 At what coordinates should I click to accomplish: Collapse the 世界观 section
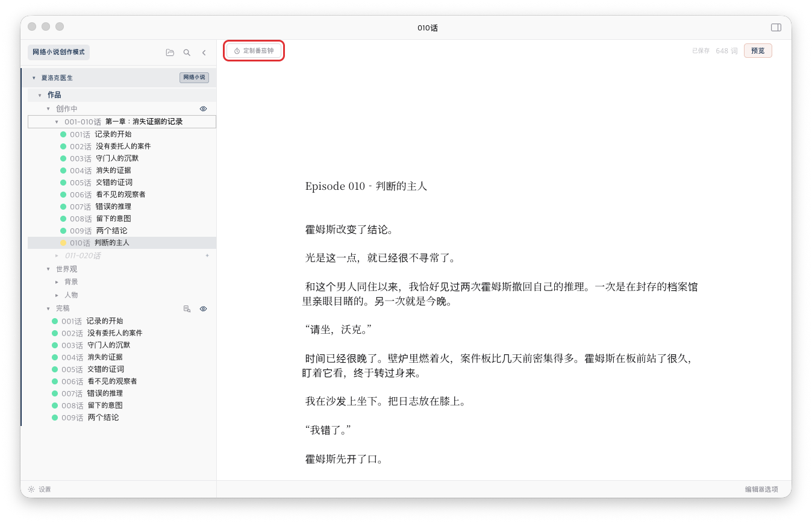[x=48, y=269]
